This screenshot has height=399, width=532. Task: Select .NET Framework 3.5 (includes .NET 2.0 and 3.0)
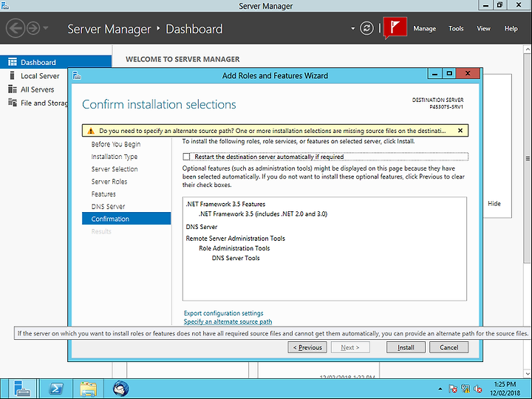[263, 214]
